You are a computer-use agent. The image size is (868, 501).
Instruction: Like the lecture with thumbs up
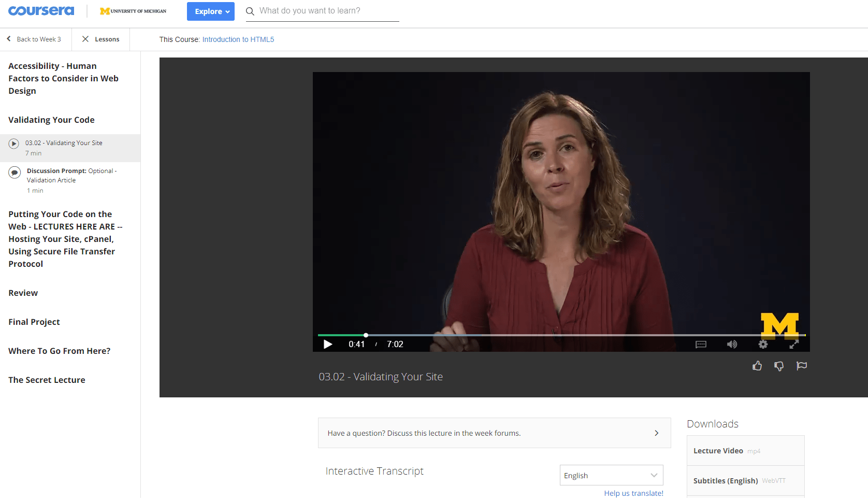click(757, 366)
